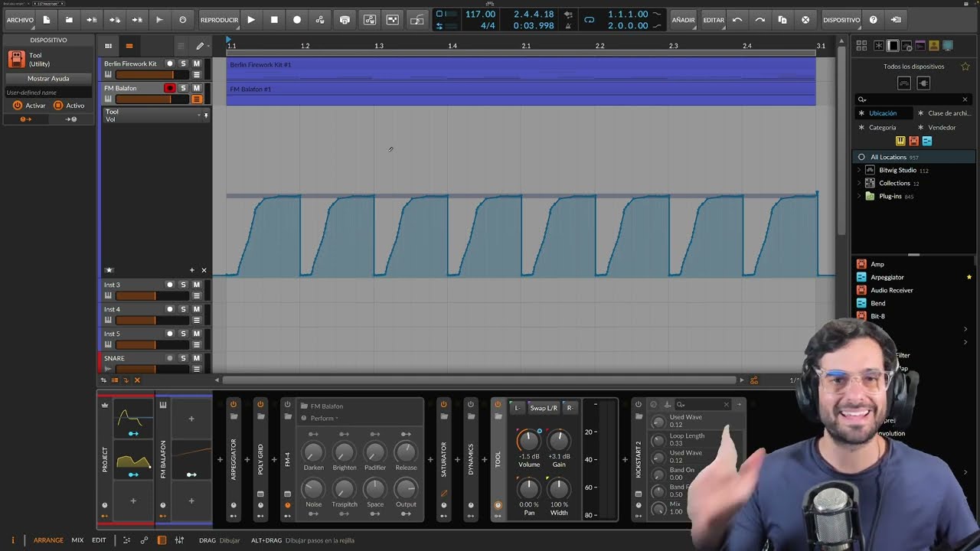The image size is (980, 551).
Task: Click the Swap L/R button in Tool
Action: pos(544,408)
